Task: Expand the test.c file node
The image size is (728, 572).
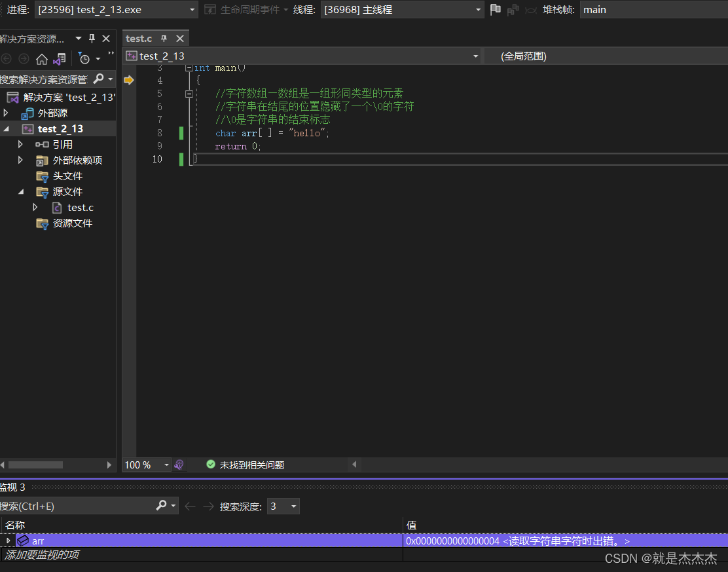Action: pos(35,208)
